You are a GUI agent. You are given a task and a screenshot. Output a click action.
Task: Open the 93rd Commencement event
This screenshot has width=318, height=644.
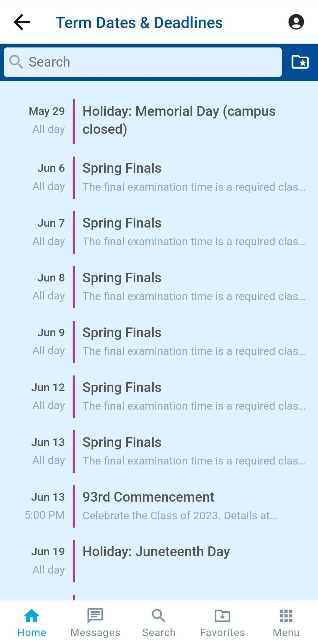click(159, 506)
